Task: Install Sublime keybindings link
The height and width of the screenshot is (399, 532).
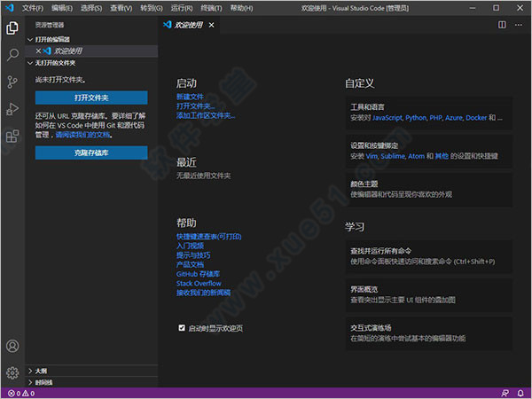Action: point(393,156)
